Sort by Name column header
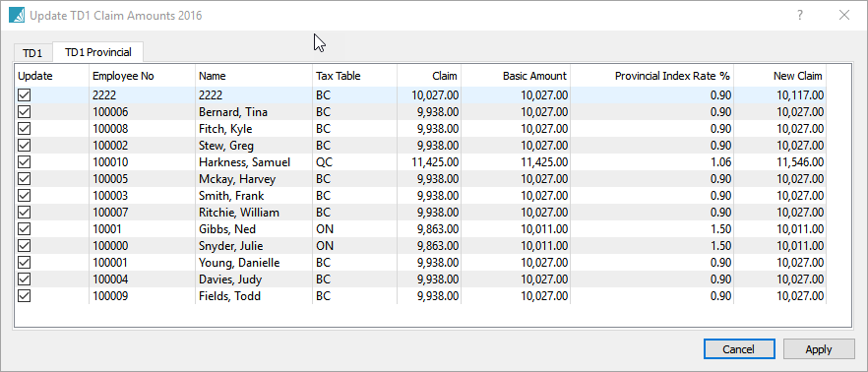 click(x=254, y=76)
